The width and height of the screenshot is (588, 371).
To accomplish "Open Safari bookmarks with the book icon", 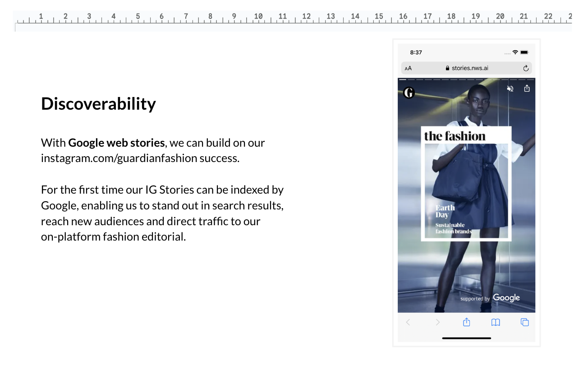I will pos(496,322).
